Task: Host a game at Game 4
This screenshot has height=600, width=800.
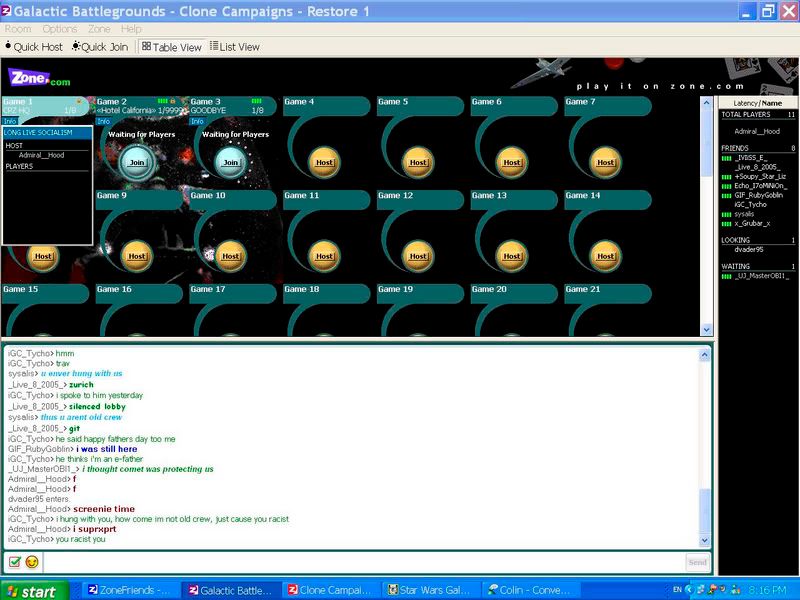Action: click(324, 162)
